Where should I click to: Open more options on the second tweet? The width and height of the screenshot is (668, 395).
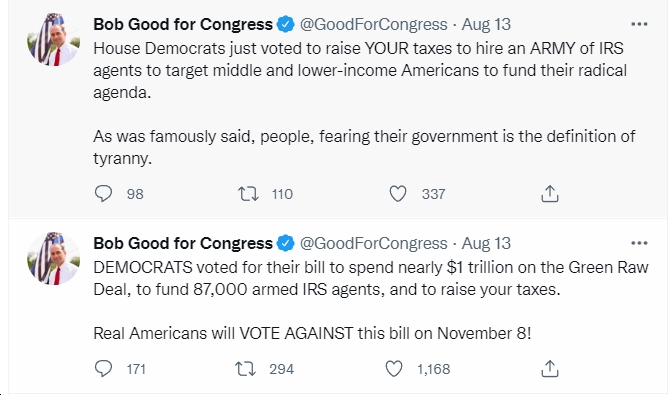[639, 243]
